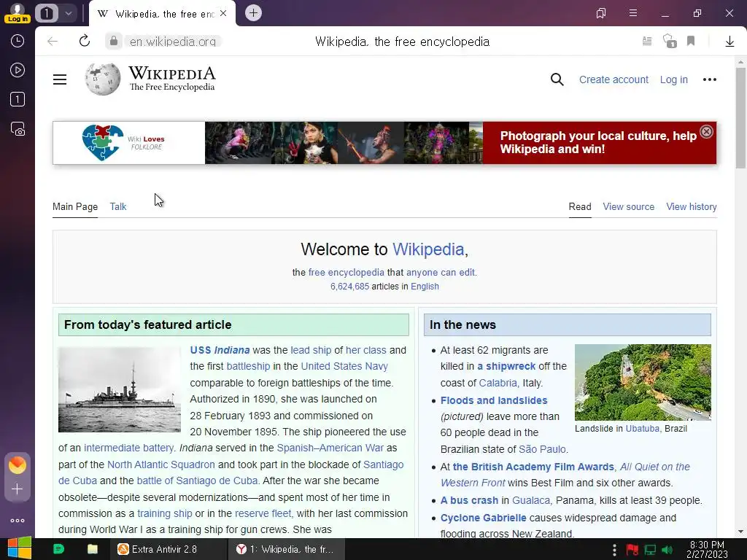Open the protection shield icon in address bar
747x560 pixels.
[670, 42]
